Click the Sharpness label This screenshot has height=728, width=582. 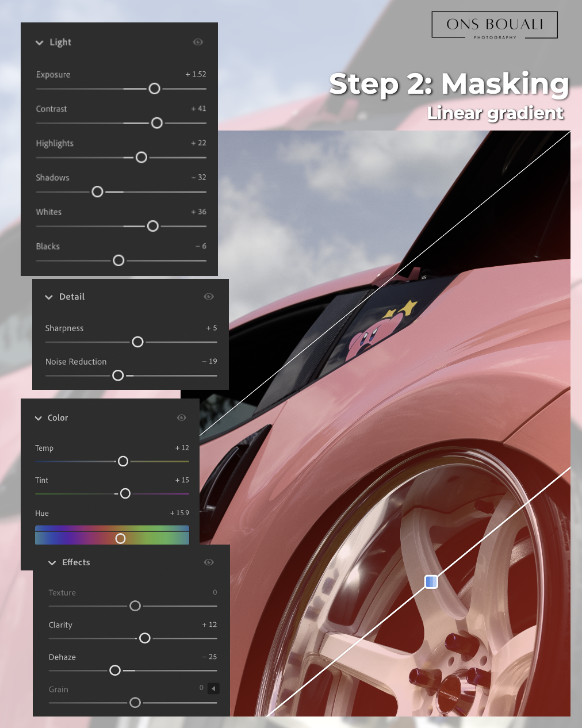click(x=64, y=328)
